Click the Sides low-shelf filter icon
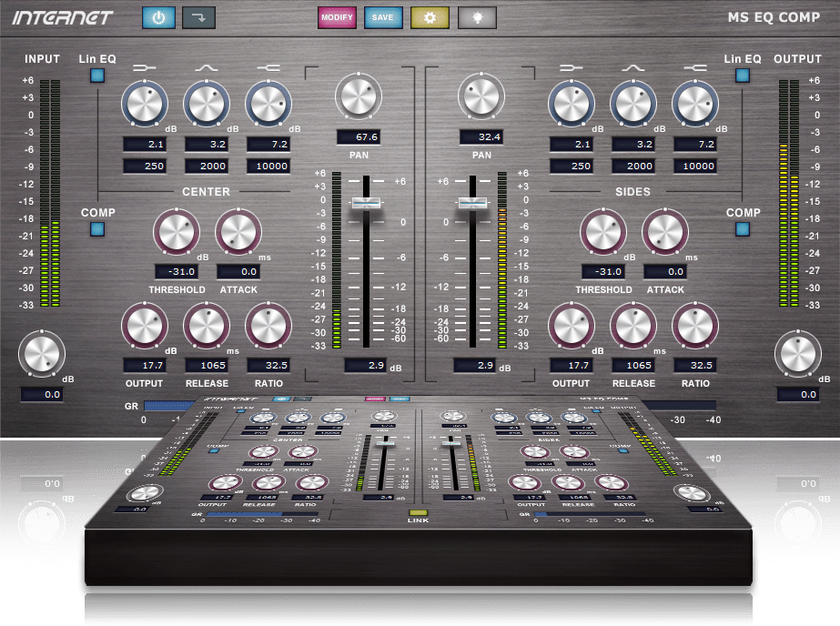The height and width of the screenshot is (626, 840). tap(572, 67)
